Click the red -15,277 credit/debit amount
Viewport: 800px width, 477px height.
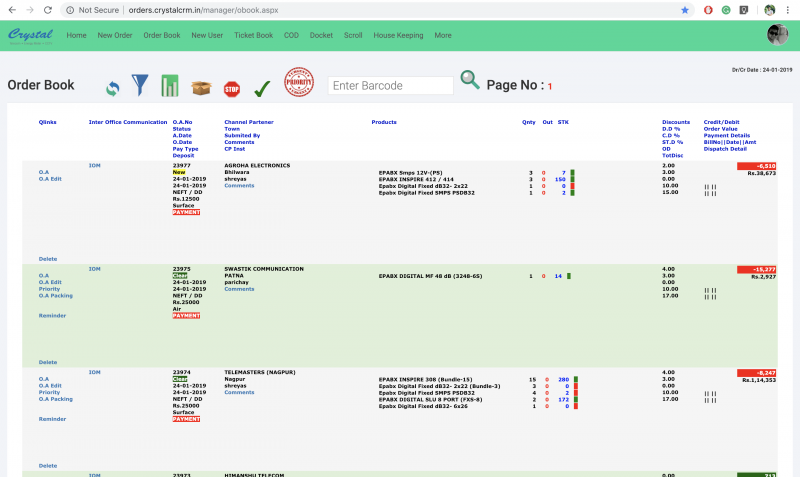coord(757,269)
